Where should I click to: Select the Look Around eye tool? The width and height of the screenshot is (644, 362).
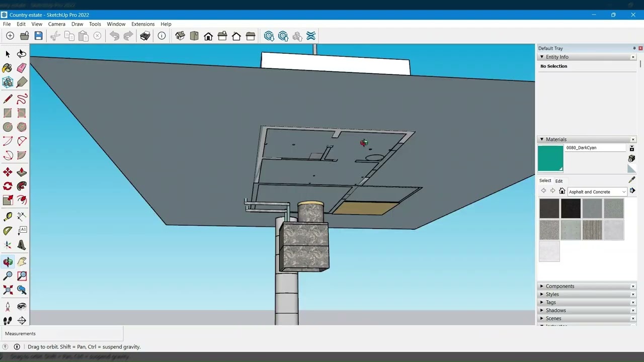click(22, 306)
